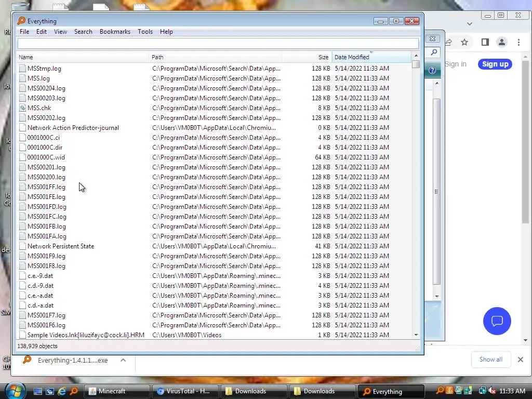Select the MSS001F6.log file name
Viewport: 532px width, 399px height.
[x=46, y=325]
